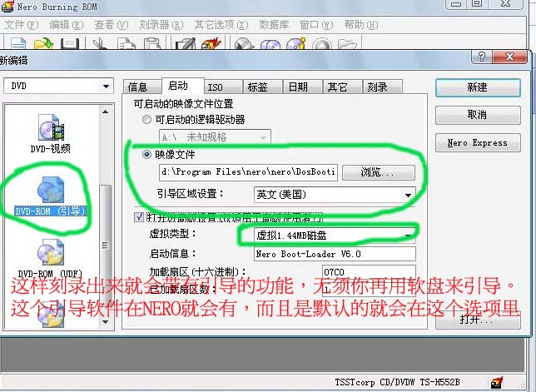Click the question mark help button
The image size is (536, 392).
(x=481, y=57)
